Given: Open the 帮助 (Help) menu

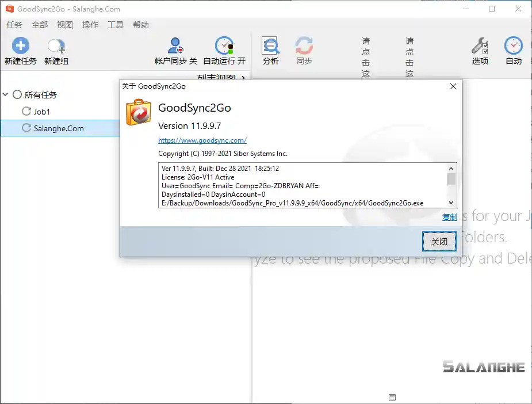Looking at the screenshot, I should click(x=140, y=25).
